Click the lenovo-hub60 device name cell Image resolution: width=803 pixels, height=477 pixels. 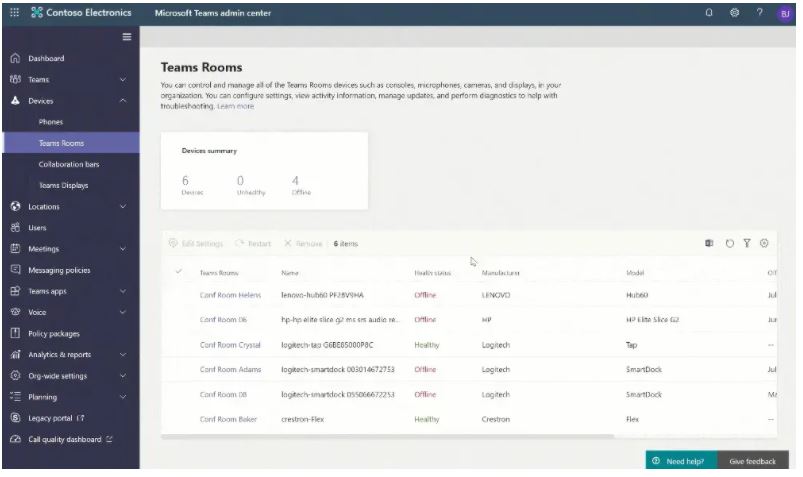coord(322,295)
